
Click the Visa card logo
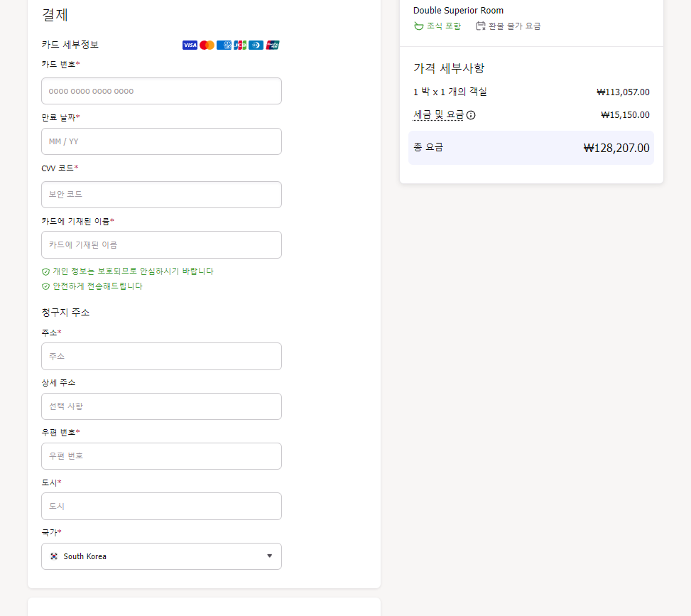tap(190, 45)
